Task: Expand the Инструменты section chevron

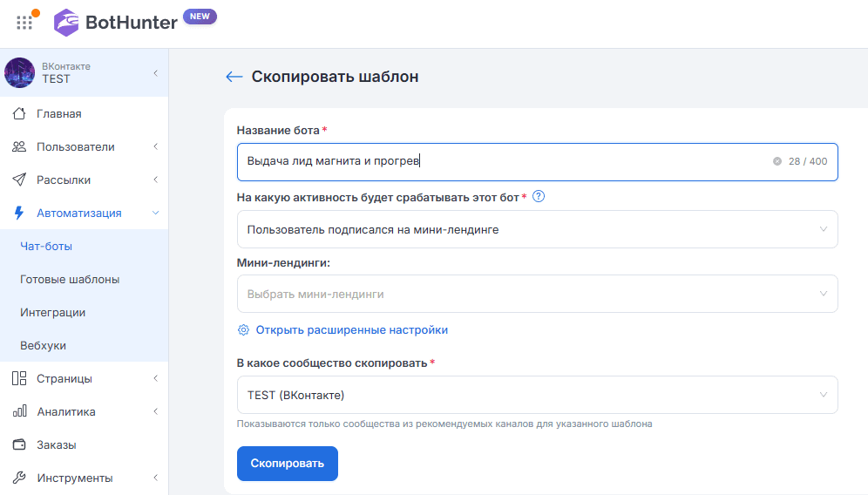Action: tap(155, 478)
